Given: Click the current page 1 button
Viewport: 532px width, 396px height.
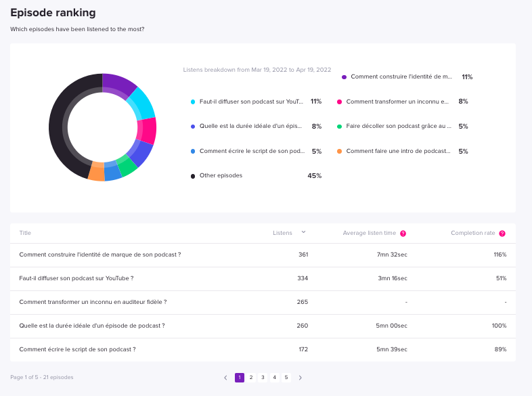Looking at the screenshot, I should pos(240,377).
